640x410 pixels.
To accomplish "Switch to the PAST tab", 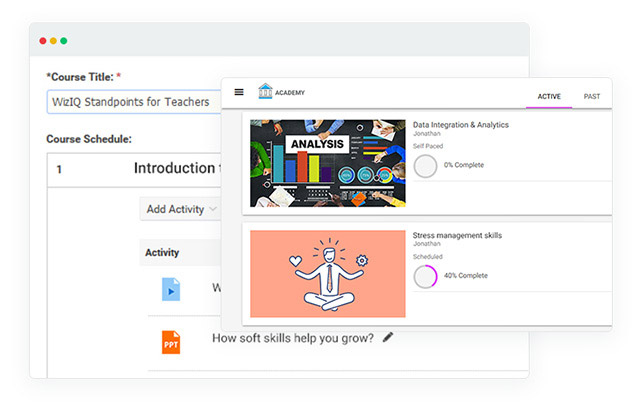I will (592, 96).
